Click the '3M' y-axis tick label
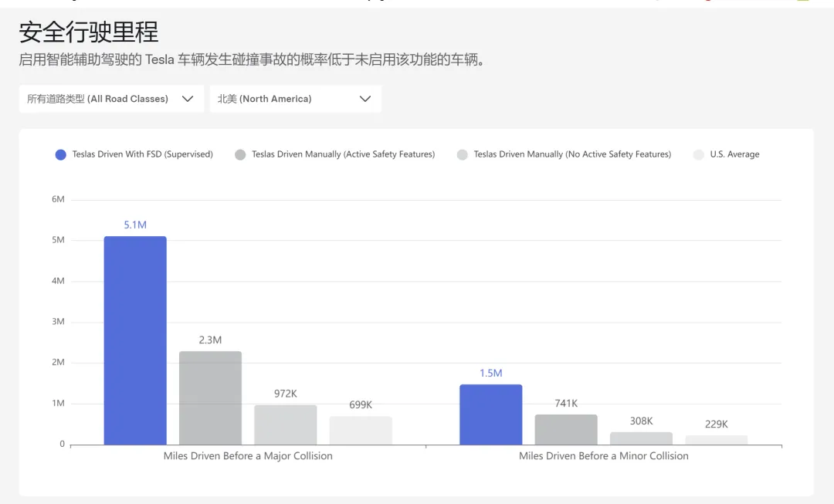Viewport: 834px width, 504px height. [x=58, y=322]
